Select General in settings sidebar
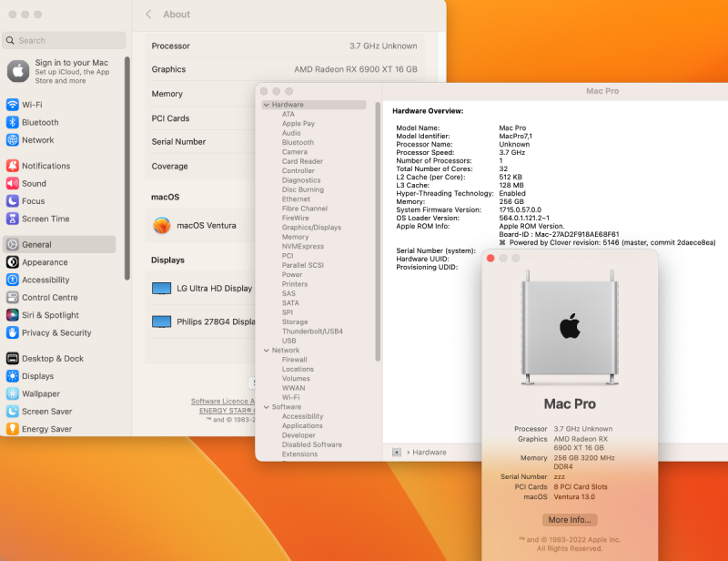This screenshot has height=561, width=728. click(x=36, y=244)
